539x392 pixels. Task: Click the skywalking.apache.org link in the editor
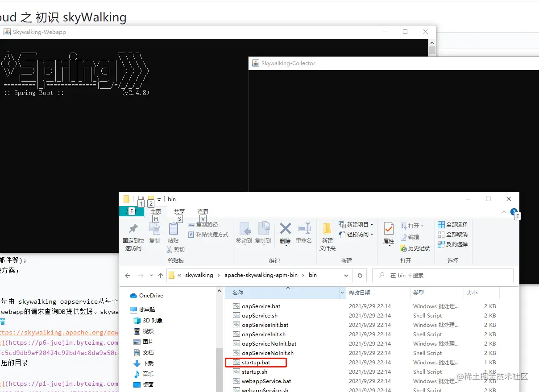pos(59,333)
